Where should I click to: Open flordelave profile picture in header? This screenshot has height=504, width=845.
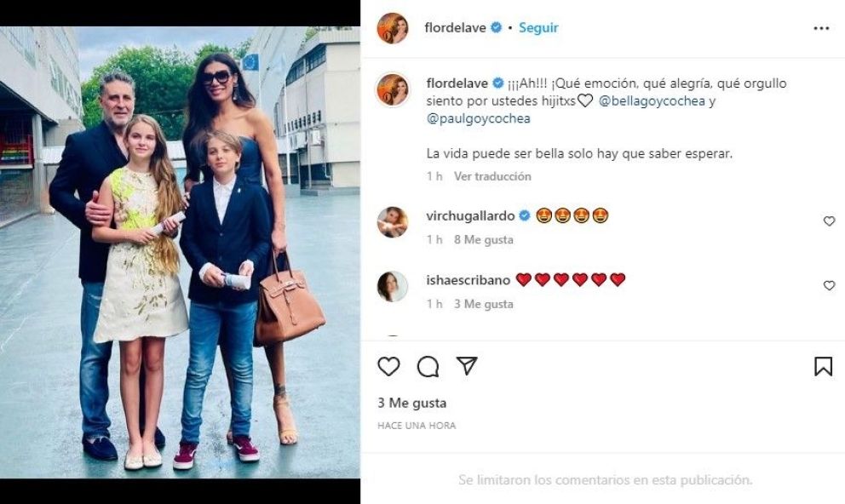coord(393,28)
